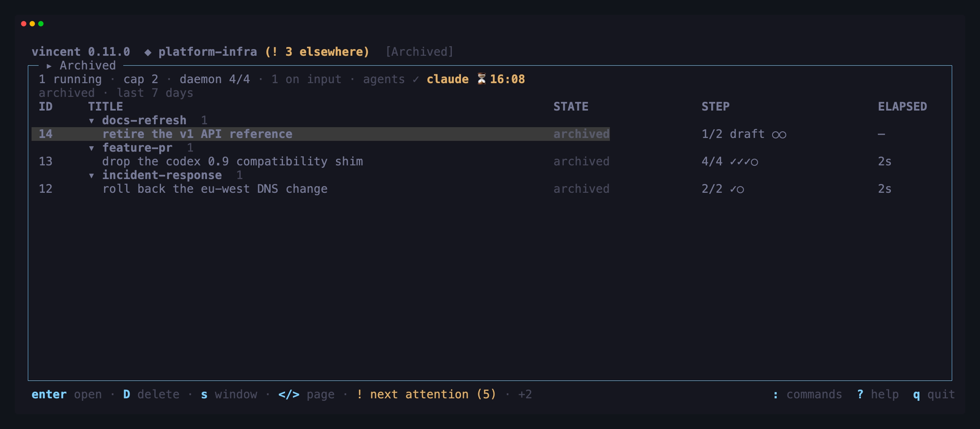Collapse the docs-refresh group triangle
Screen dimensions: 980x429
click(91, 121)
